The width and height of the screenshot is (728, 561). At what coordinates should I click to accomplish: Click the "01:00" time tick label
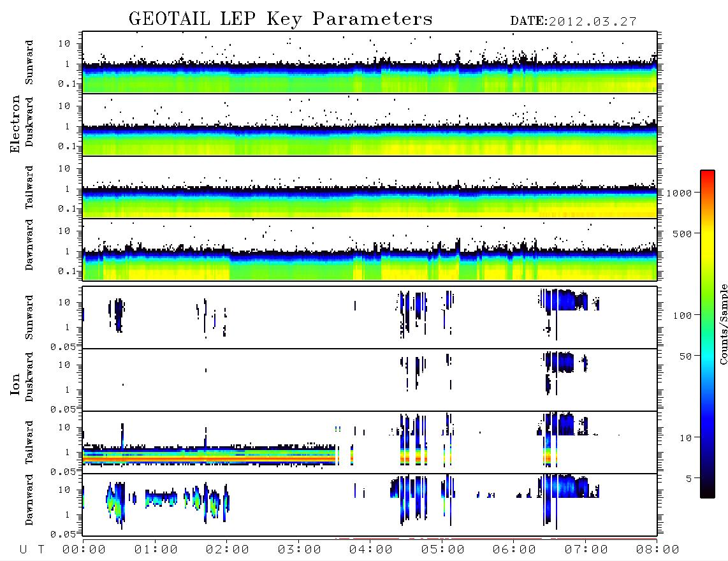click(x=156, y=550)
